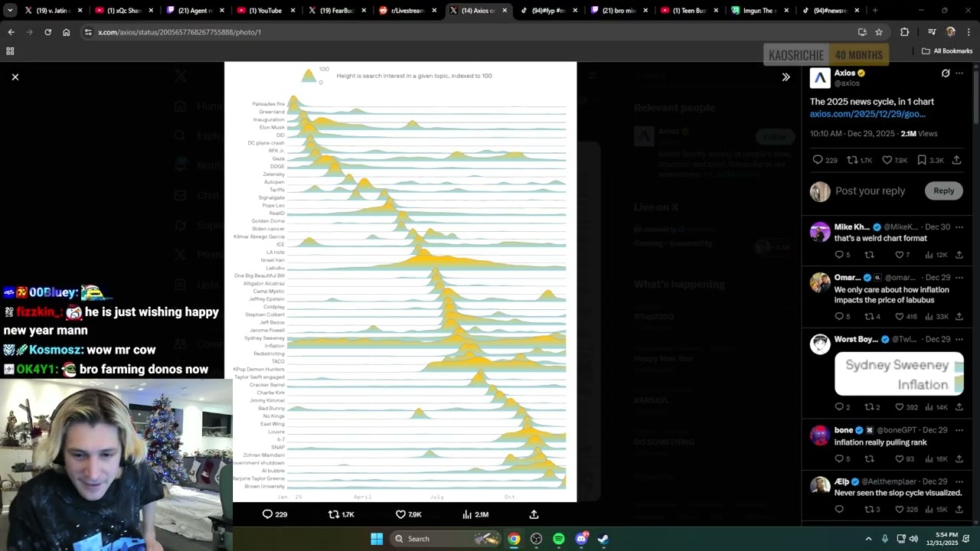
Task: Open more options on Worst Boy's reply
Action: coord(959,339)
